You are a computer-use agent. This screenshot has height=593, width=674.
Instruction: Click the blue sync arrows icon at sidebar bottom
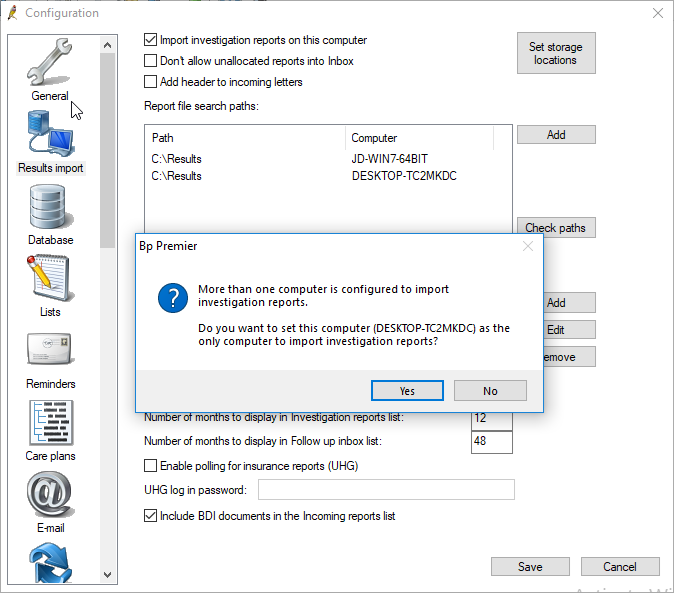point(51,562)
